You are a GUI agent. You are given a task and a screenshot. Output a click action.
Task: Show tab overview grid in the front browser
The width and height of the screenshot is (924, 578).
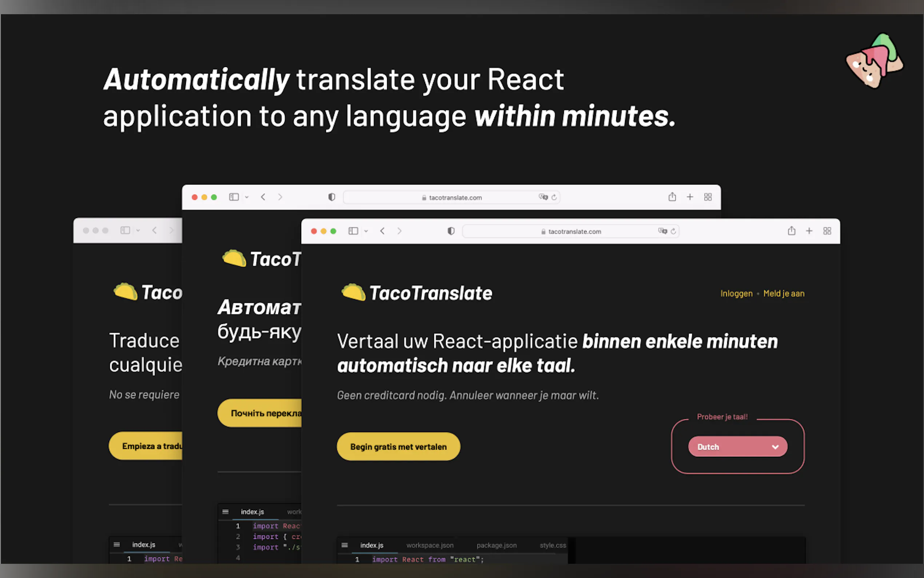827,231
